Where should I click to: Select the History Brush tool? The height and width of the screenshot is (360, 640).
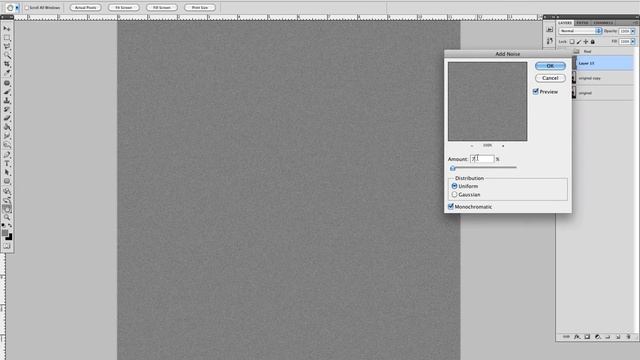(7, 109)
